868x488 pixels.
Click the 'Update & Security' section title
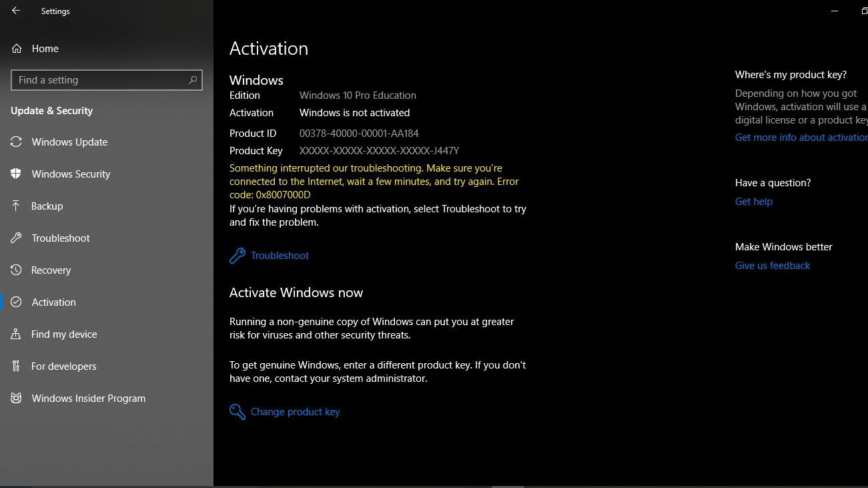pyautogui.click(x=52, y=111)
